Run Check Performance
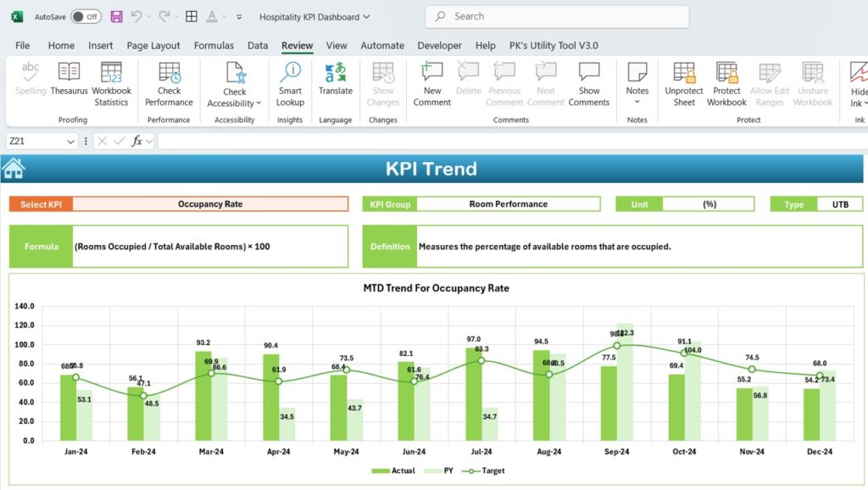This screenshot has height=490, width=868. [169, 84]
